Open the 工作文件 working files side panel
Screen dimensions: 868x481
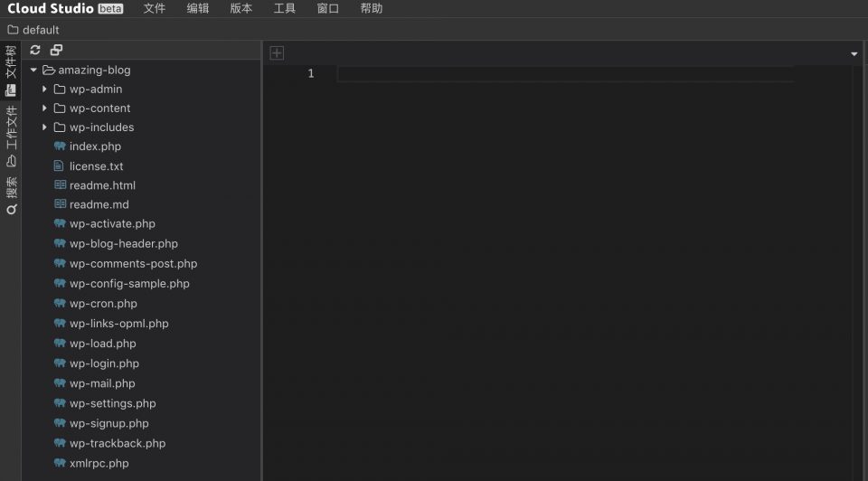[x=11, y=136]
